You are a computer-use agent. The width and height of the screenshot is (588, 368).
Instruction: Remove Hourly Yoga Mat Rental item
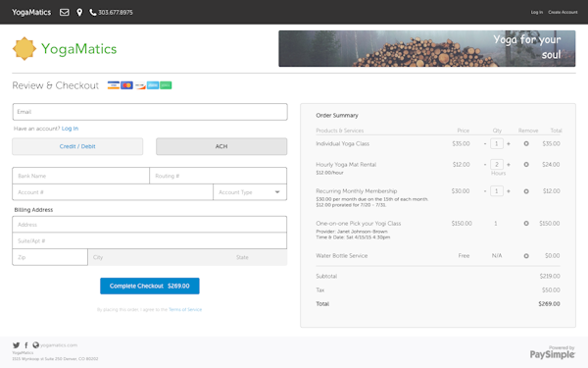(526, 165)
